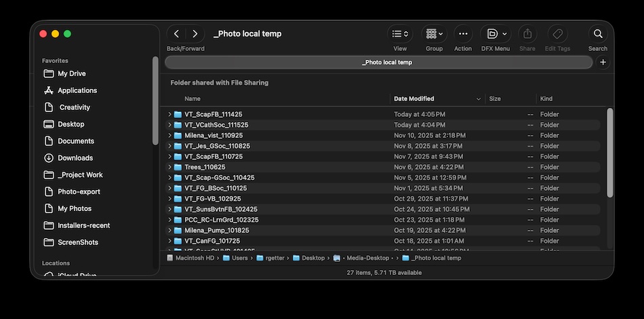Open the DFX Menu dropdown
The image size is (644, 319).
[x=496, y=34]
